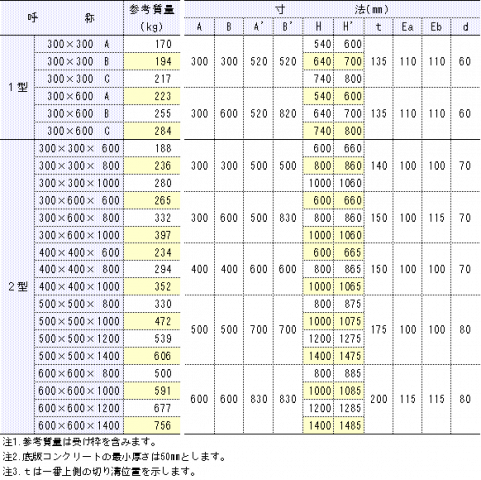Click the d column header
This screenshot has height=480, width=481.
click(x=465, y=27)
